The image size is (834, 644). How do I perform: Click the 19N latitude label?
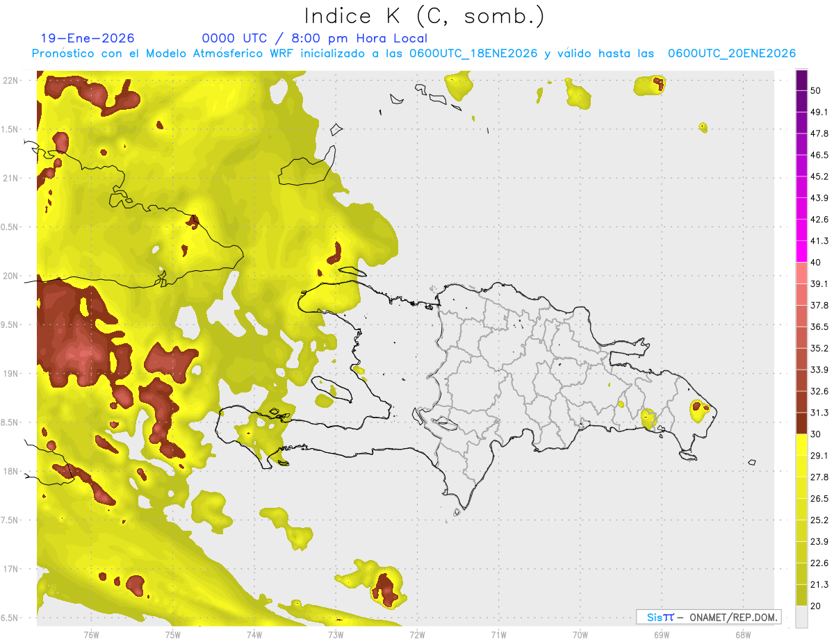pos(12,373)
